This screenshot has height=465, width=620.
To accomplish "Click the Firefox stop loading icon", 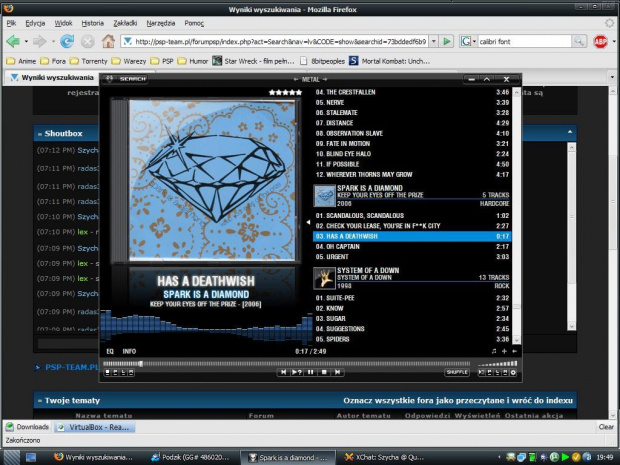I will click(88, 41).
